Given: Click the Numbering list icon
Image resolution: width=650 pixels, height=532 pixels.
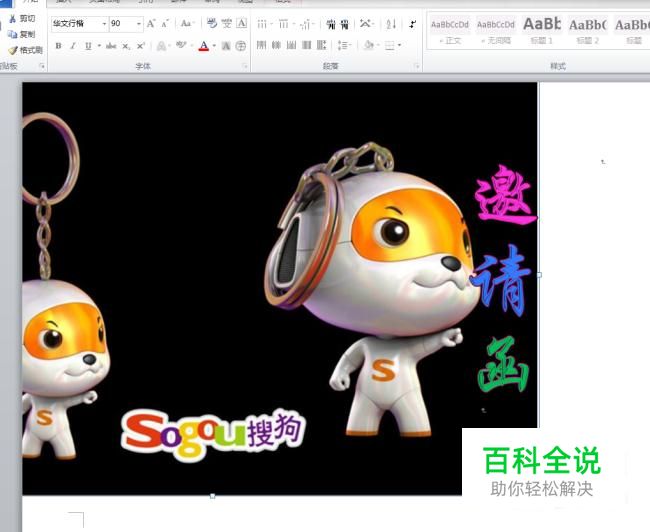Looking at the screenshot, I should [284, 24].
